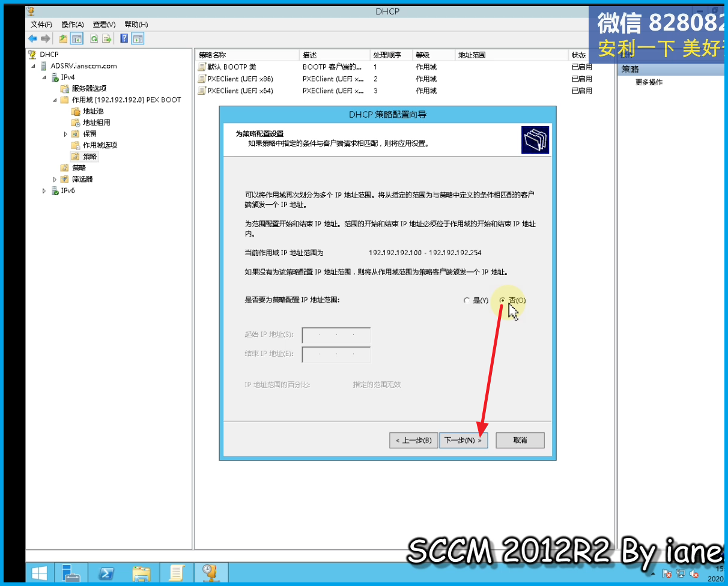Click the DHCP root node icon in tree

[x=32, y=55]
